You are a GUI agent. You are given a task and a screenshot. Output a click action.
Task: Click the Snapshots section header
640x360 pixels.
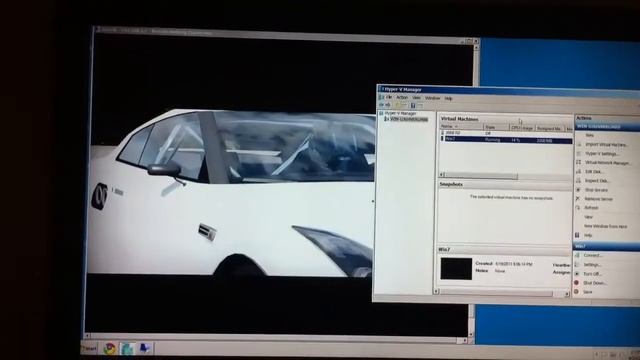tap(505, 184)
